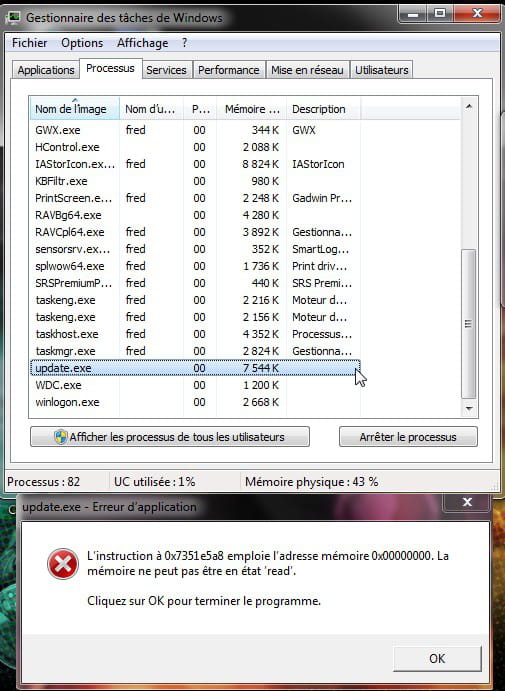Open the ? help menu
Viewport: 505px width, 691px height.
[x=184, y=43]
